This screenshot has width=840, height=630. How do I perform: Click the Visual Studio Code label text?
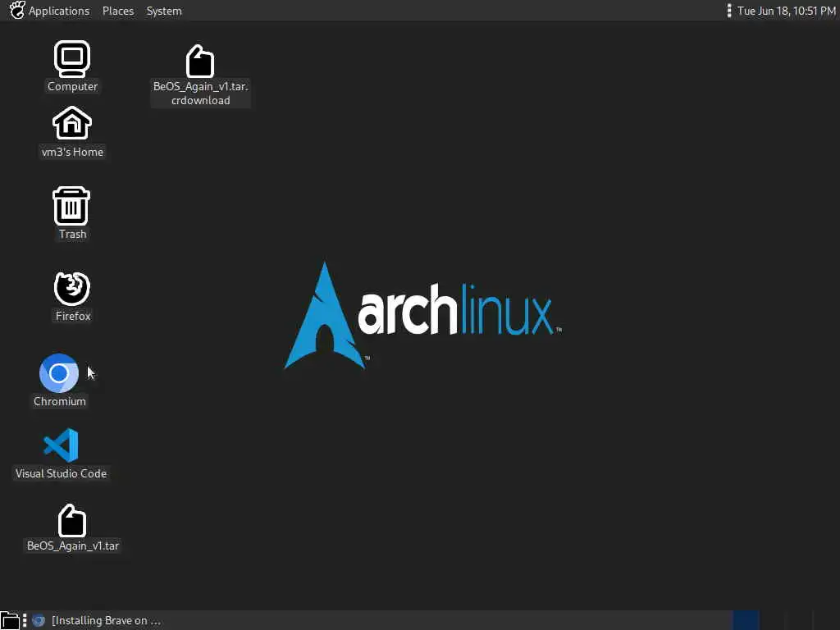(x=61, y=473)
